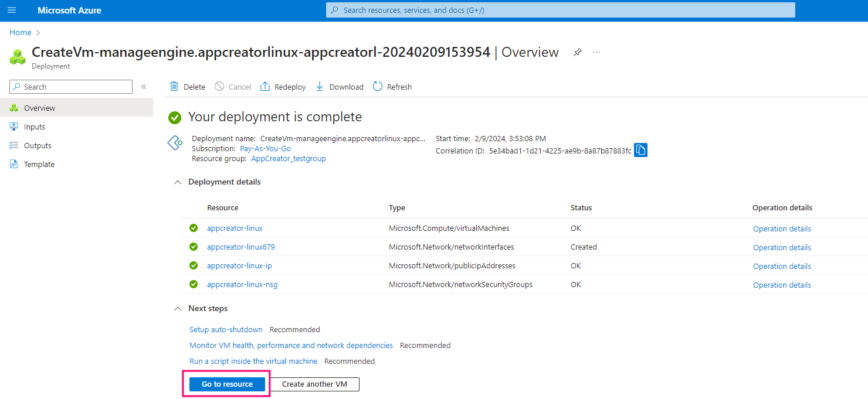Open the Outputs menu item
This screenshot has height=399, width=868.
tap(38, 145)
